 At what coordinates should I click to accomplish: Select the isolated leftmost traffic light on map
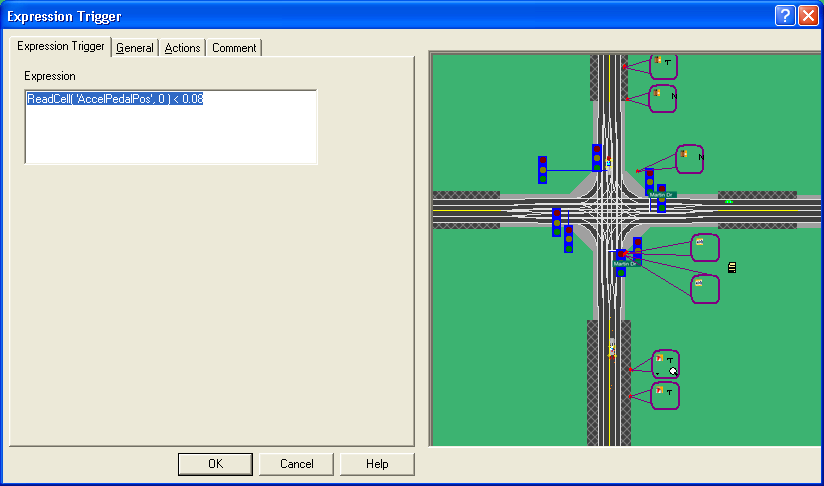(542, 169)
